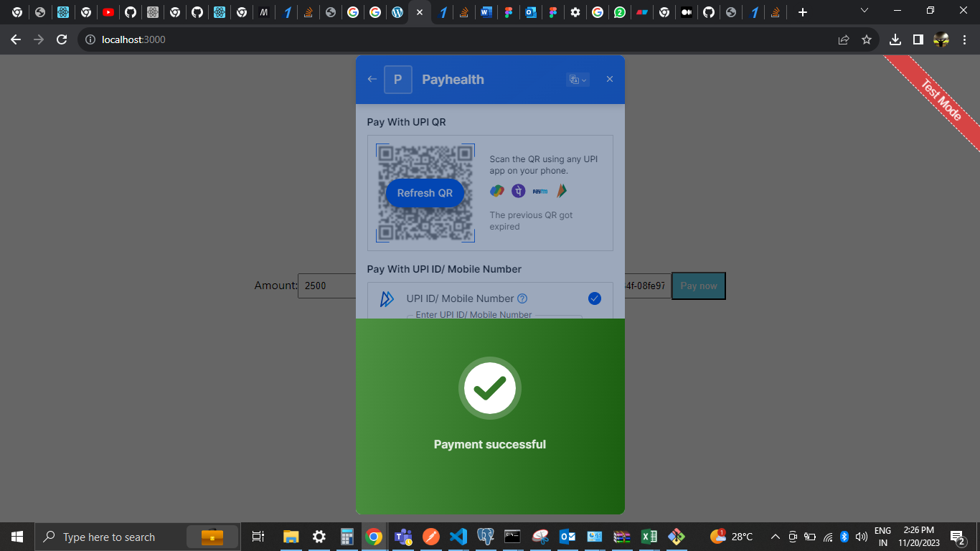
Task: Click the Google Pay icon
Action: [497, 191]
